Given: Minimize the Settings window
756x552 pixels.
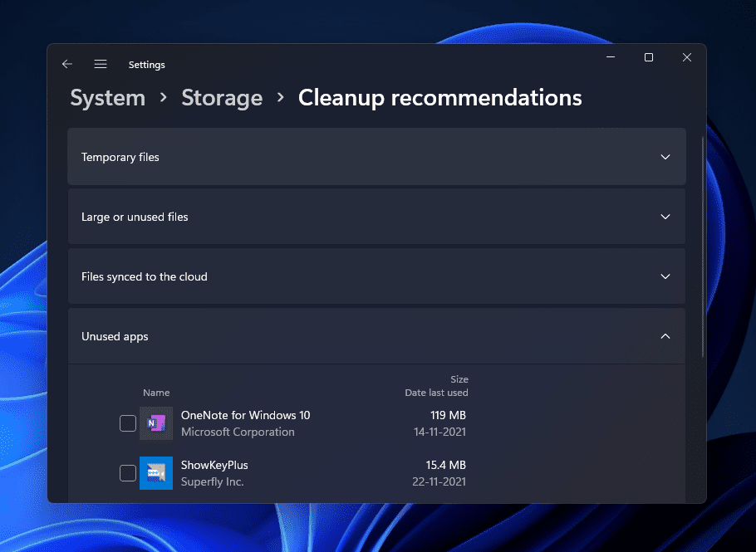Looking at the screenshot, I should pyautogui.click(x=611, y=57).
